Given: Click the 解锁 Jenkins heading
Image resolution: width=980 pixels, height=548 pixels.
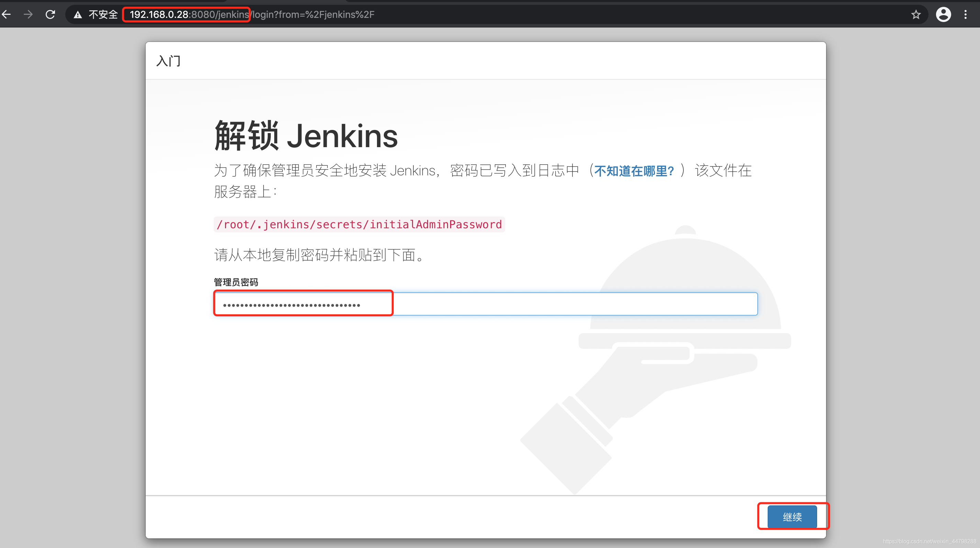Looking at the screenshot, I should coord(306,135).
